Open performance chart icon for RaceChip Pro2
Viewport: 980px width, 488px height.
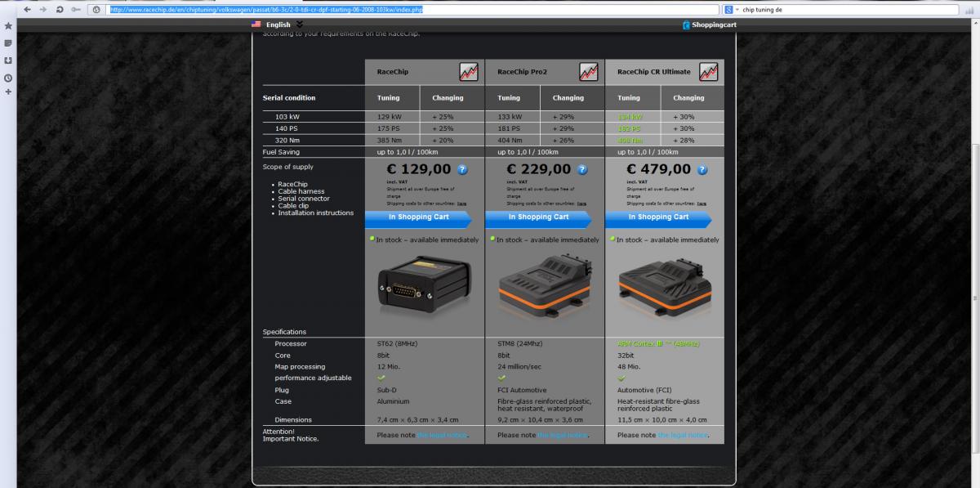click(x=589, y=72)
